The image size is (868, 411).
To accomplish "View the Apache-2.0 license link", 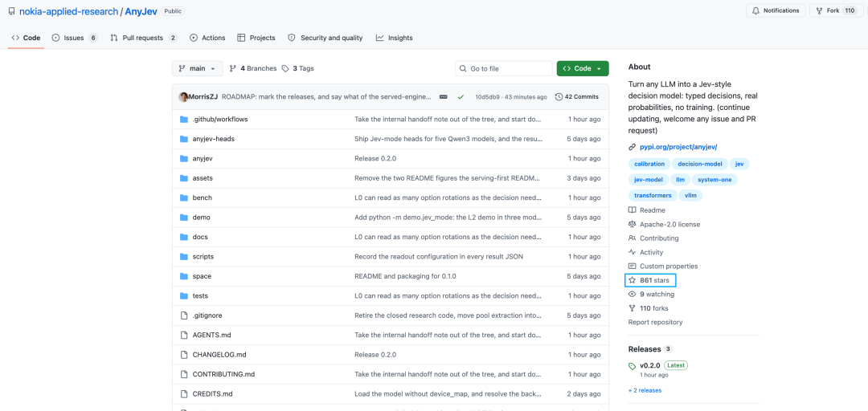I will (664, 225).
